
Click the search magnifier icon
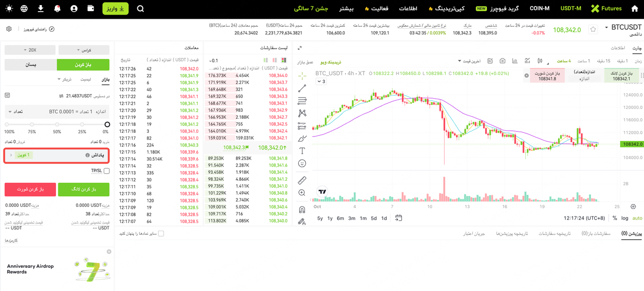pos(140,9)
